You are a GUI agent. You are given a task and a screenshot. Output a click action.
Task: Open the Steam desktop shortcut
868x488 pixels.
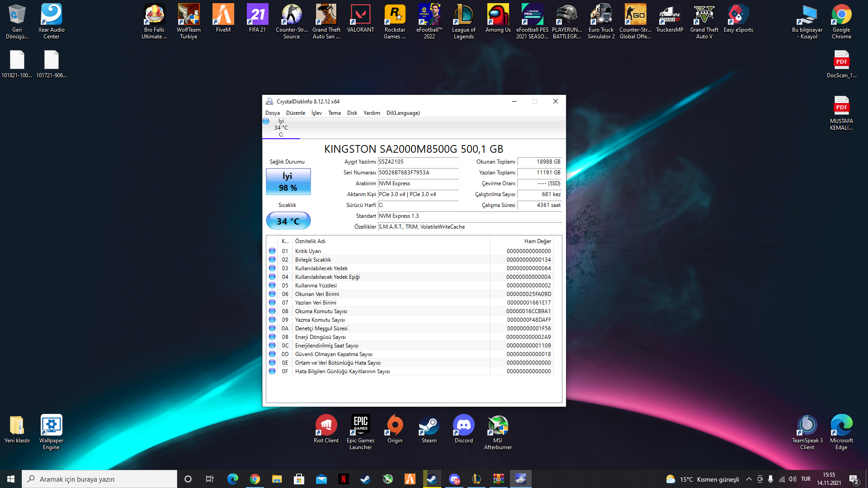click(429, 429)
